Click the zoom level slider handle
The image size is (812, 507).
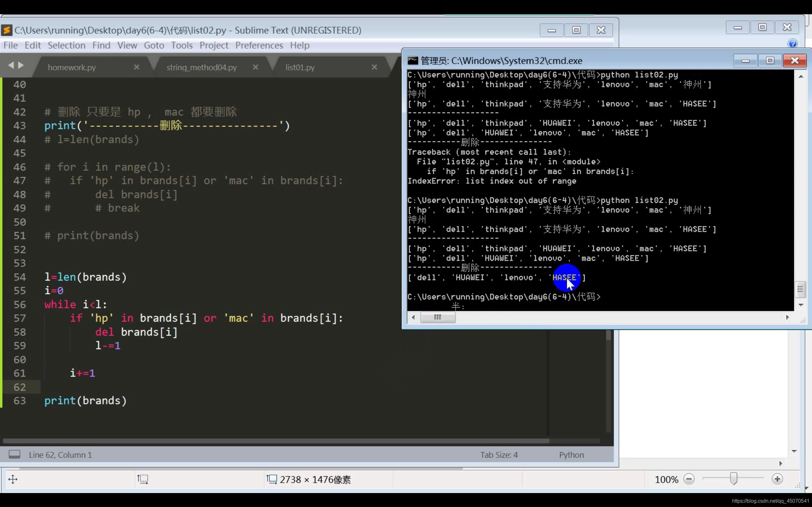point(734,479)
